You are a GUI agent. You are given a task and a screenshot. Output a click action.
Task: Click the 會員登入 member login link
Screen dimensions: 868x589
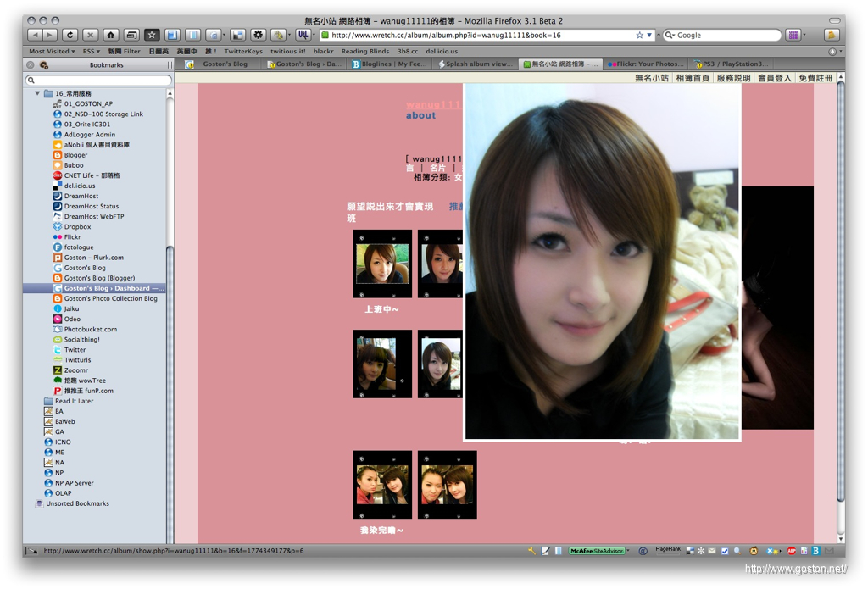pyautogui.click(x=774, y=78)
